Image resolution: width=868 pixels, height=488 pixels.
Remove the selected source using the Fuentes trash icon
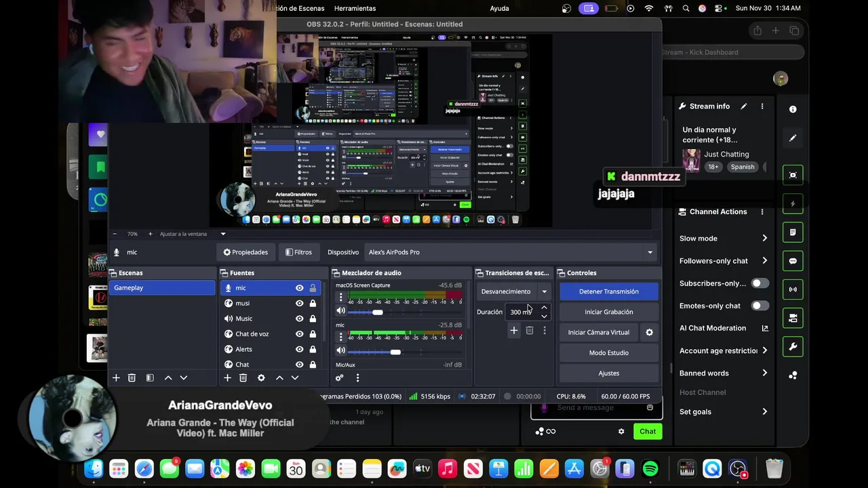tap(243, 378)
